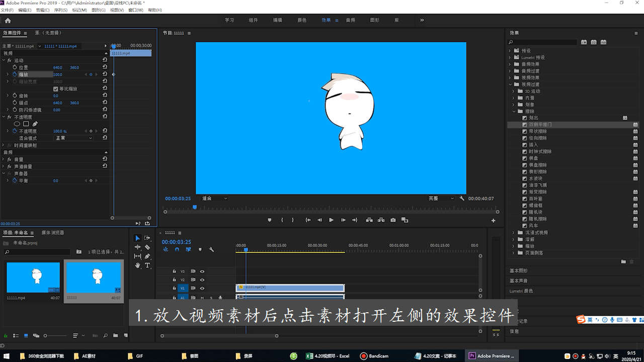Choose the free draw bezier mask pen
The width and height of the screenshot is (644, 362).
coord(35,124)
